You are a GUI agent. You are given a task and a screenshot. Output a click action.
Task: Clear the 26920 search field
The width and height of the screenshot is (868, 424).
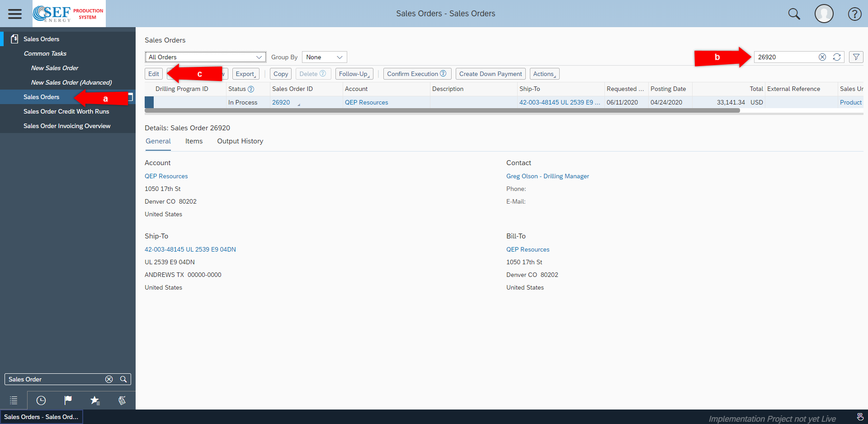(x=822, y=57)
